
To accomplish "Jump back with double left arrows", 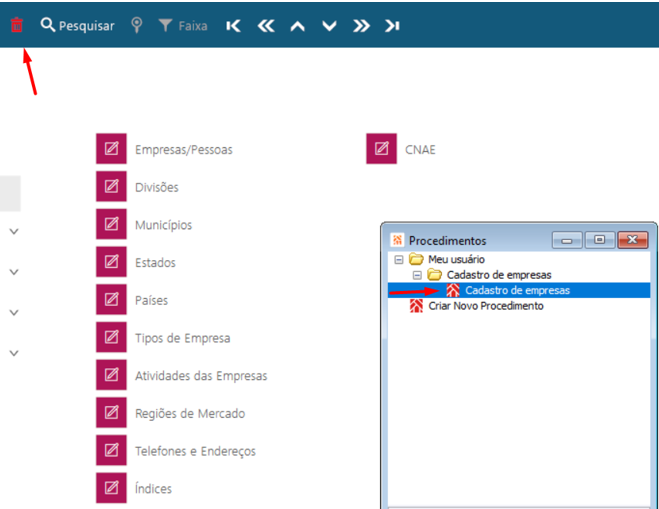I will click(x=266, y=26).
